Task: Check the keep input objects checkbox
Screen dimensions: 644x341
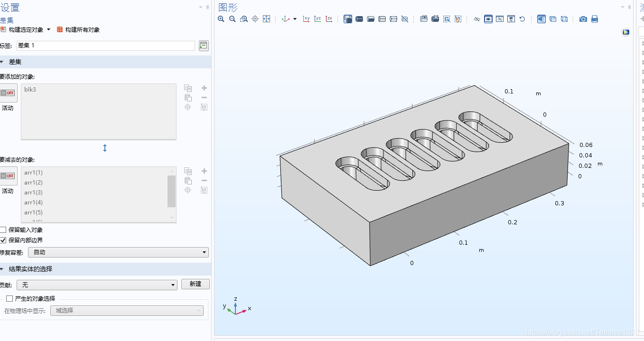Action: pos(3,230)
